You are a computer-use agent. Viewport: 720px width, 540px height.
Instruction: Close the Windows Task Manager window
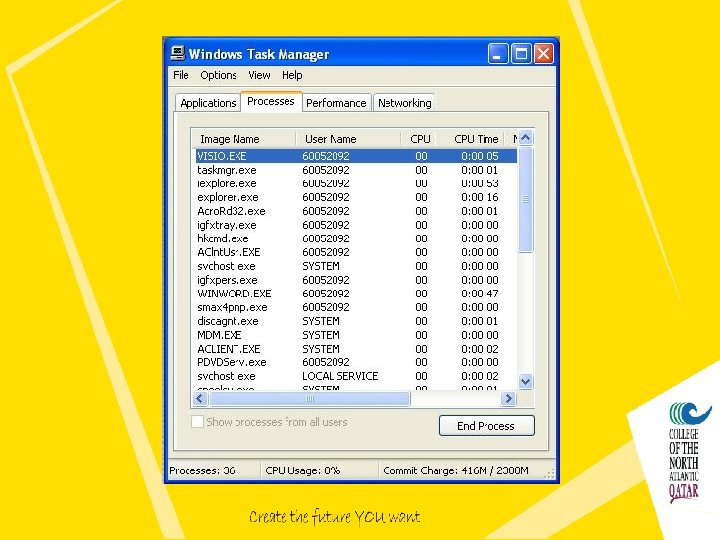click(544, 54)
